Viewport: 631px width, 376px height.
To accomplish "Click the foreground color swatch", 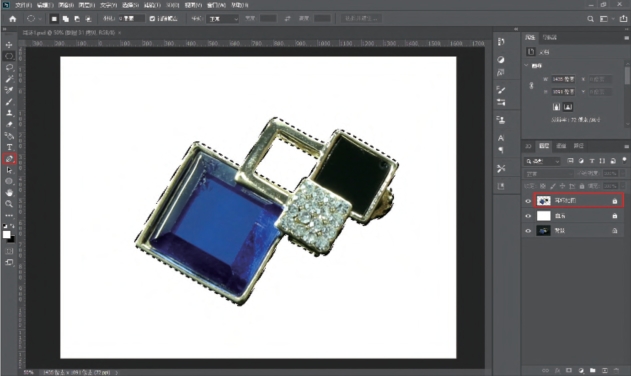I will point(6,235).
